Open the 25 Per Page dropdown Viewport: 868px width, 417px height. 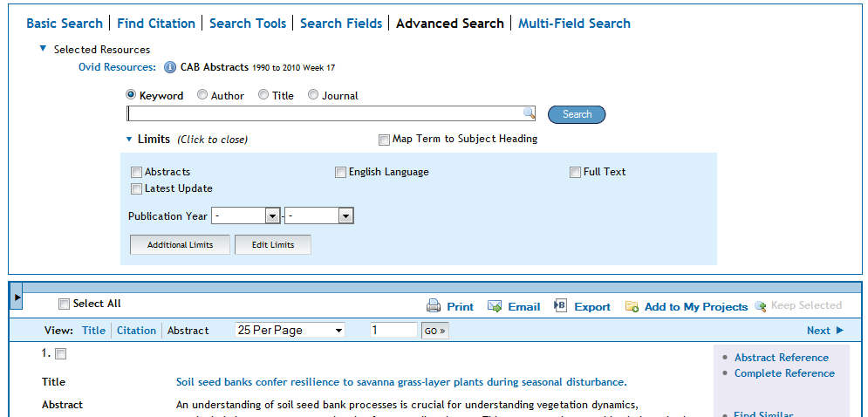290,331
